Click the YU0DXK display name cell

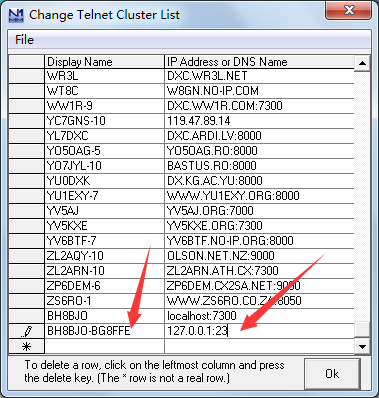click(104, 181)
